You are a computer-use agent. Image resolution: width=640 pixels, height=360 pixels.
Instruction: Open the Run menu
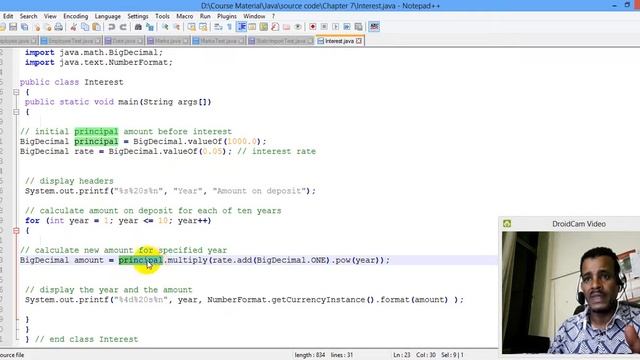(205, 16)
